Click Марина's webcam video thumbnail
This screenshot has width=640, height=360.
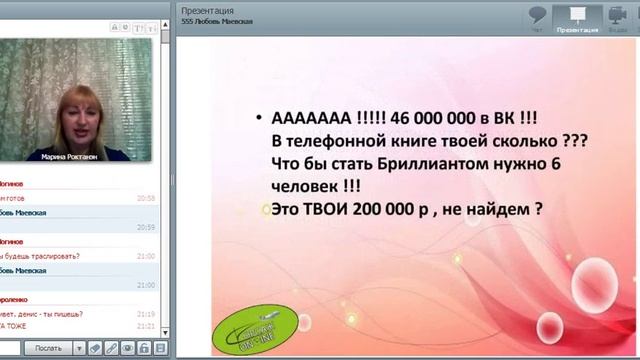(x=76, y=100)
